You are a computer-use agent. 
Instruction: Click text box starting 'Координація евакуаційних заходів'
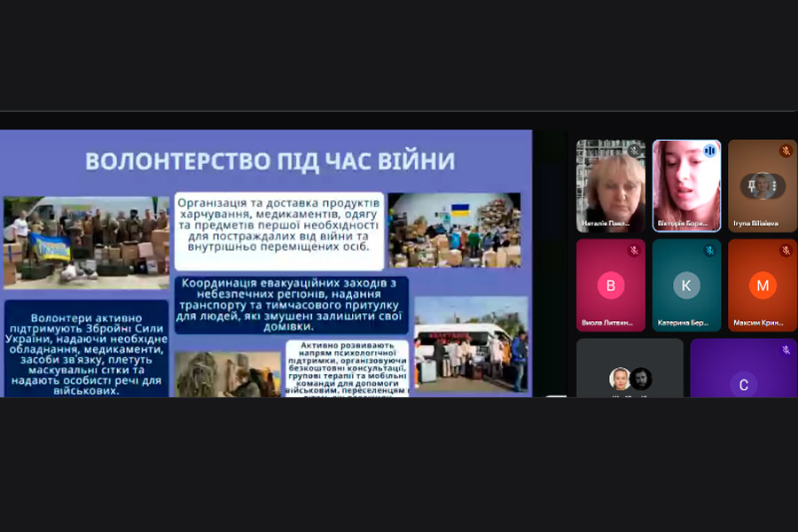coord(291,305)
